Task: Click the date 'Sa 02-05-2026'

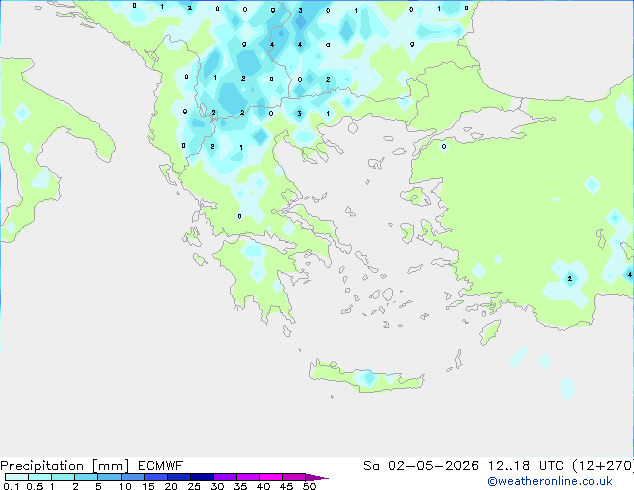Action: (421, 466)
